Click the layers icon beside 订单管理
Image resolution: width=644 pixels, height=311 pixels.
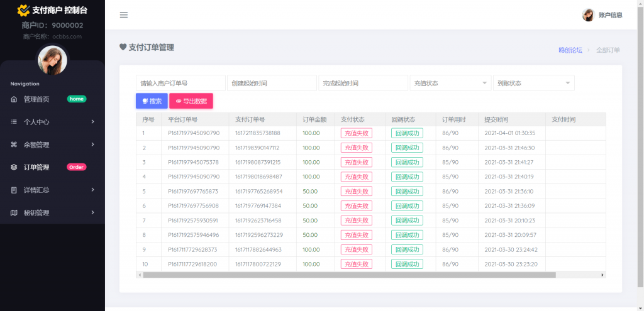14,167
